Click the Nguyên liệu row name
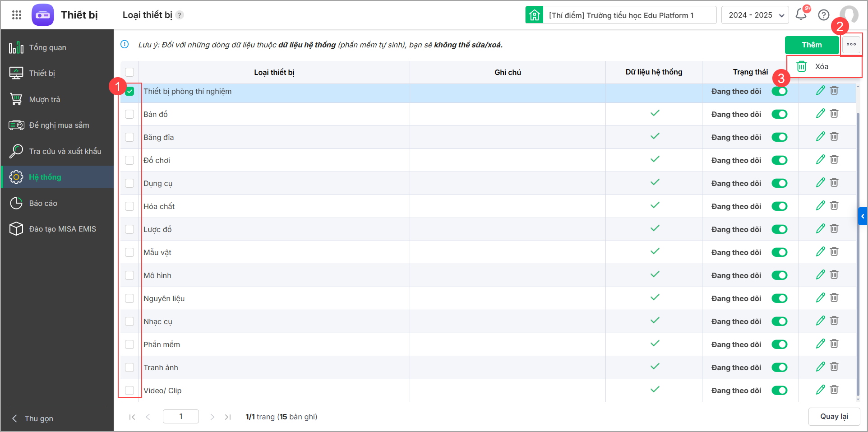Screen dimensions: 868x432 point(164,298)
